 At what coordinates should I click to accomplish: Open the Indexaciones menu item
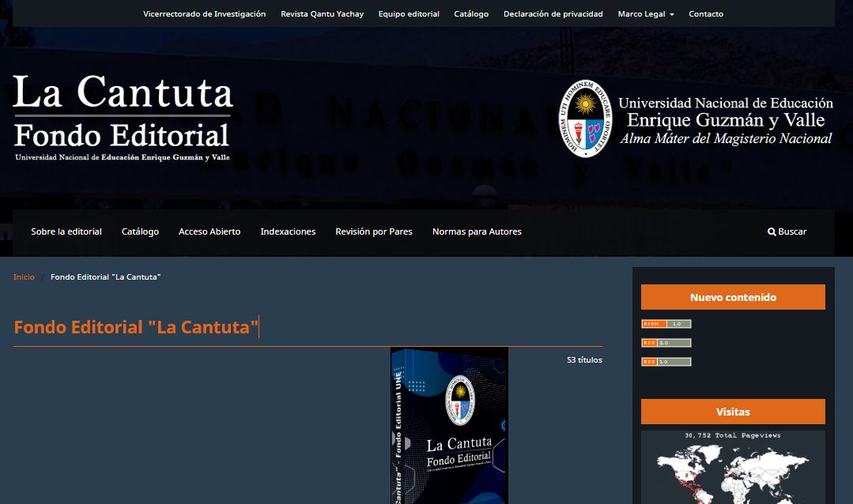pos(288,231)
